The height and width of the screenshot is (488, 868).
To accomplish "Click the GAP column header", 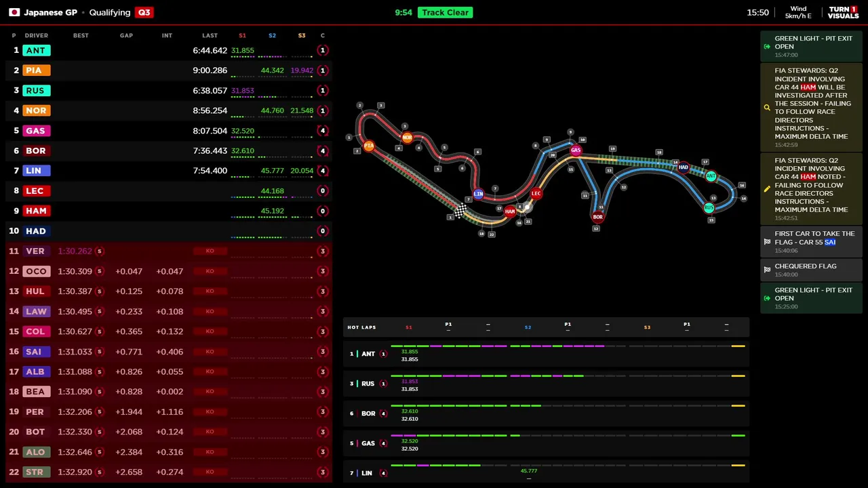I will pyautogui.click(x=126, y=35).
